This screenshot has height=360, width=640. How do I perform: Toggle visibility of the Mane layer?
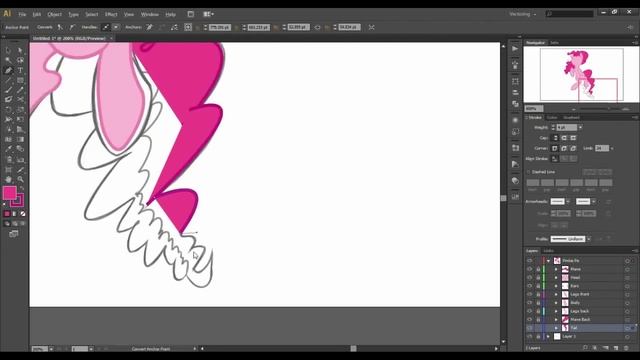coord(529,269)
